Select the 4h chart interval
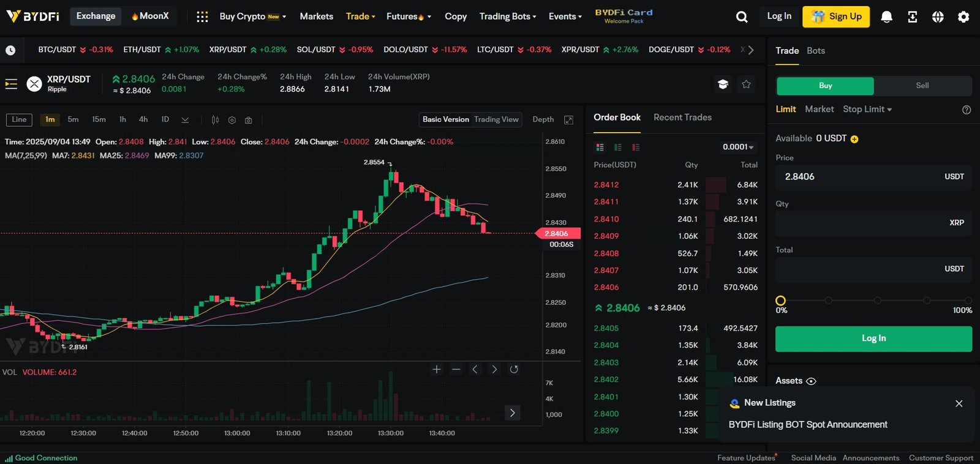Screen dimensions: 980x464 pos(143,119)
